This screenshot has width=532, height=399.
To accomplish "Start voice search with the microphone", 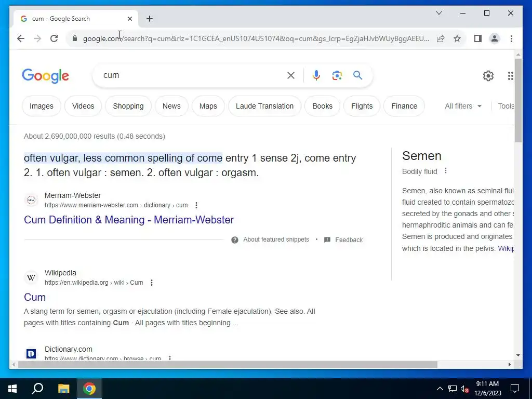I will [316, 75].
